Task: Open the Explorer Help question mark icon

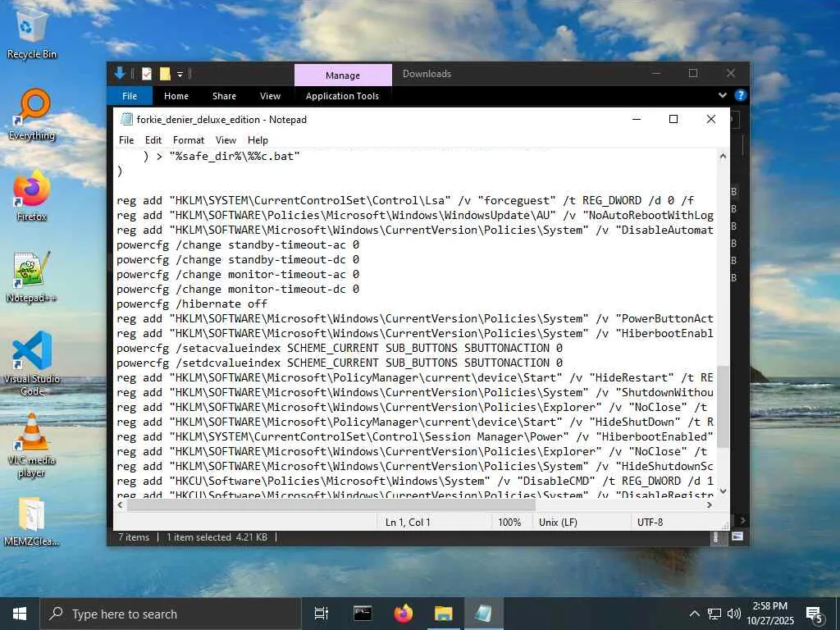Action: [741, 95]
